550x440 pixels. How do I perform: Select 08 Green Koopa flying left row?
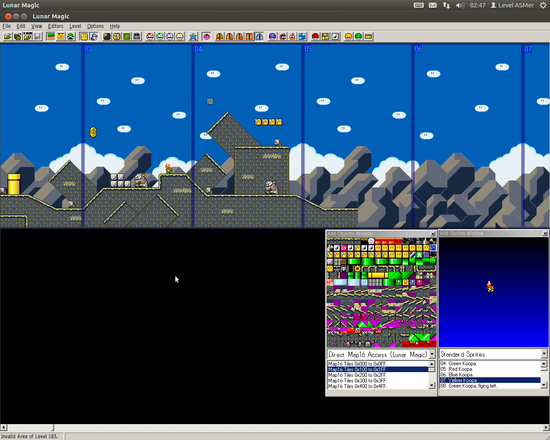(x=490, y=386)
